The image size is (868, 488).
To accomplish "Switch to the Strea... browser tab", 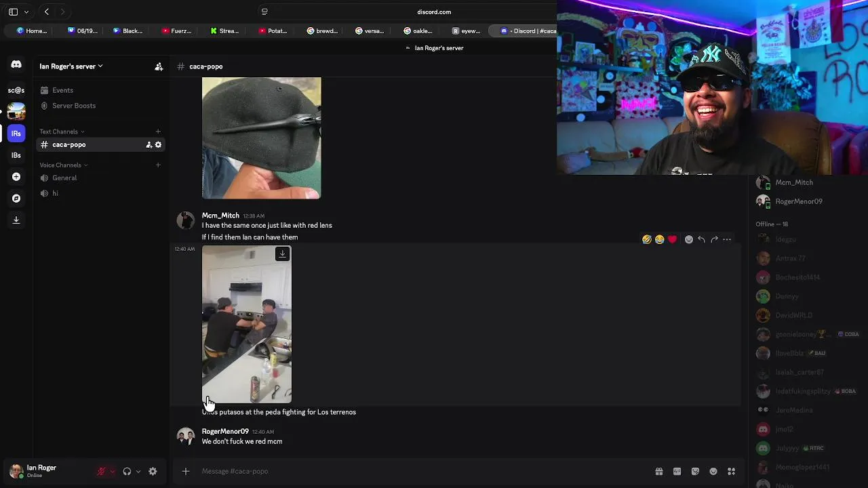I will pos(224,30).
